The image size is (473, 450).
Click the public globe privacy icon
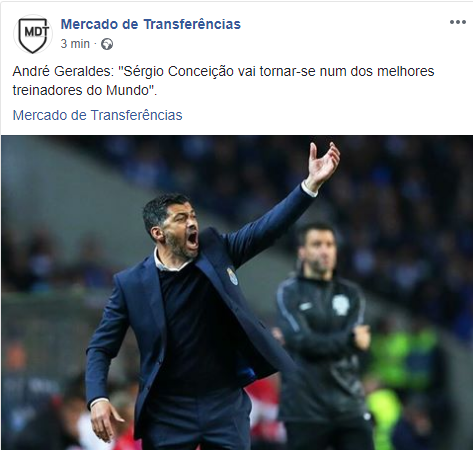[107, 44]
